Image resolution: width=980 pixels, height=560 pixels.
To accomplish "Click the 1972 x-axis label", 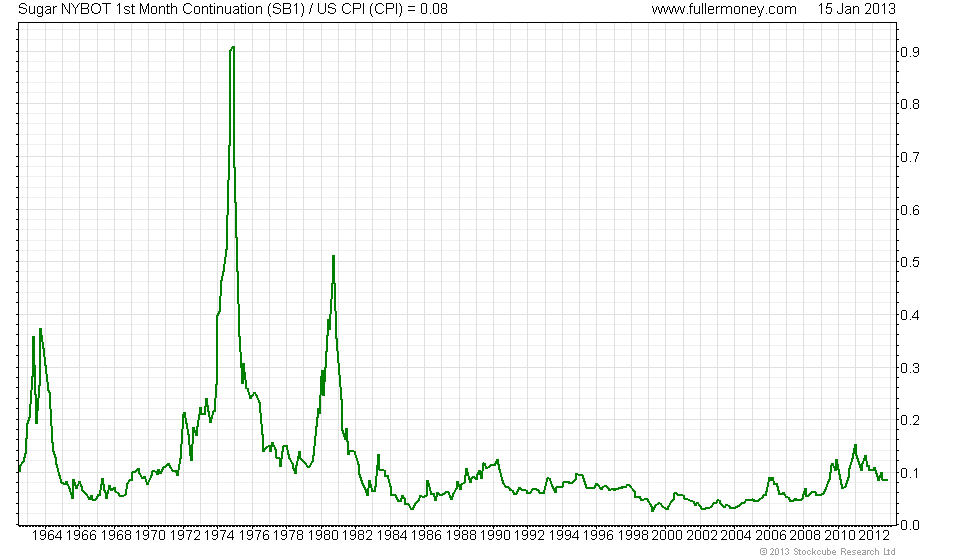I will pos(185,536).
